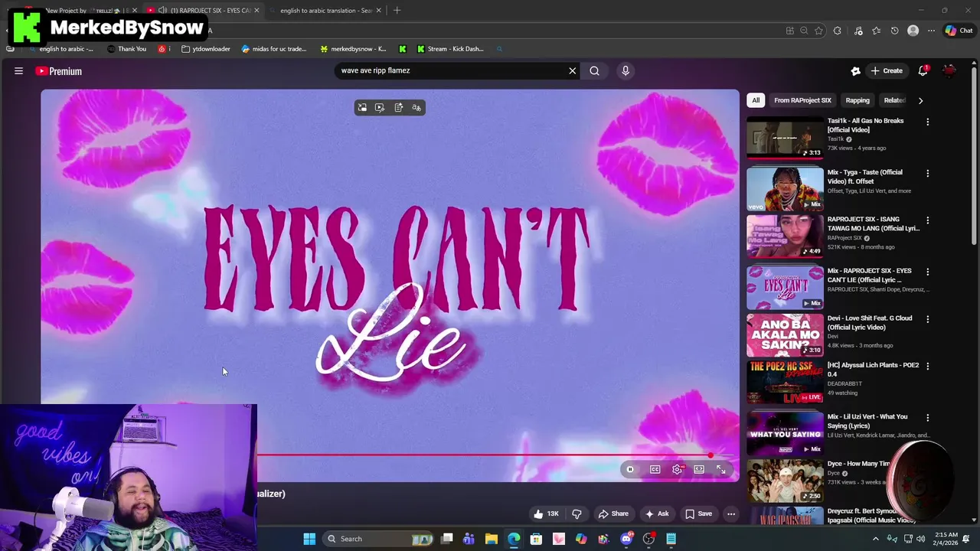Image resolution: width=980 pixels, height=551 pixels.
Task: Click the translate video overlay icon
Action: (416, 108)
